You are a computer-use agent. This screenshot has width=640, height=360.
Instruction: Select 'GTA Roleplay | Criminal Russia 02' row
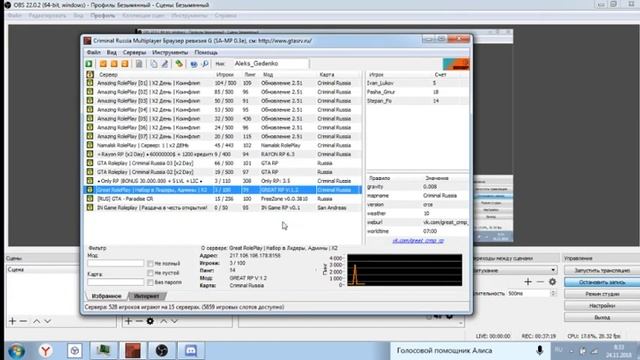pos(222,172)
